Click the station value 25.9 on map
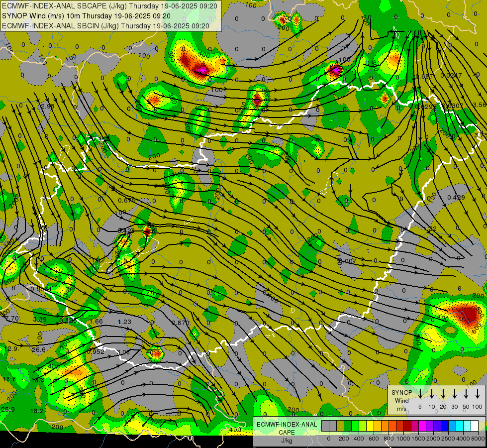487x448 pixels. click(8, 409)
